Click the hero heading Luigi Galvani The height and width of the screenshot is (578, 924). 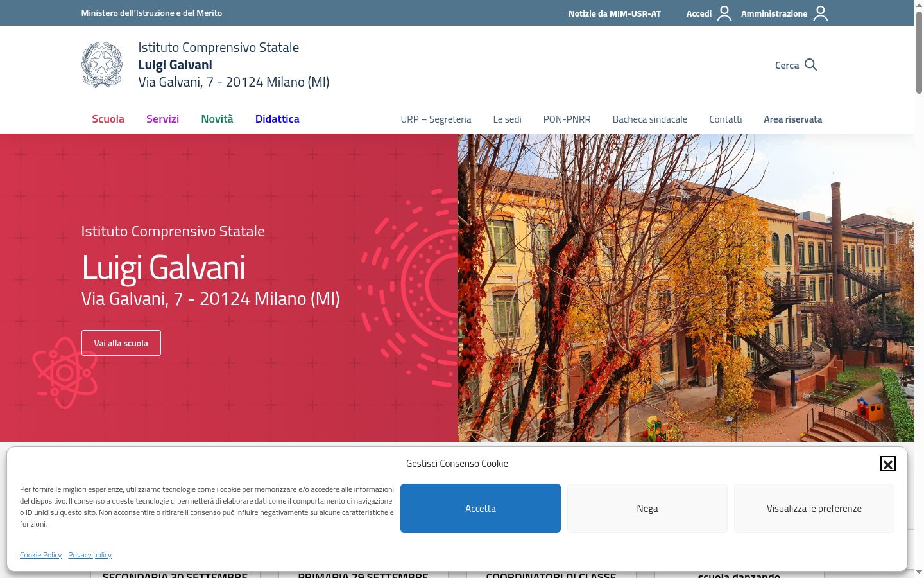(163, 267)
